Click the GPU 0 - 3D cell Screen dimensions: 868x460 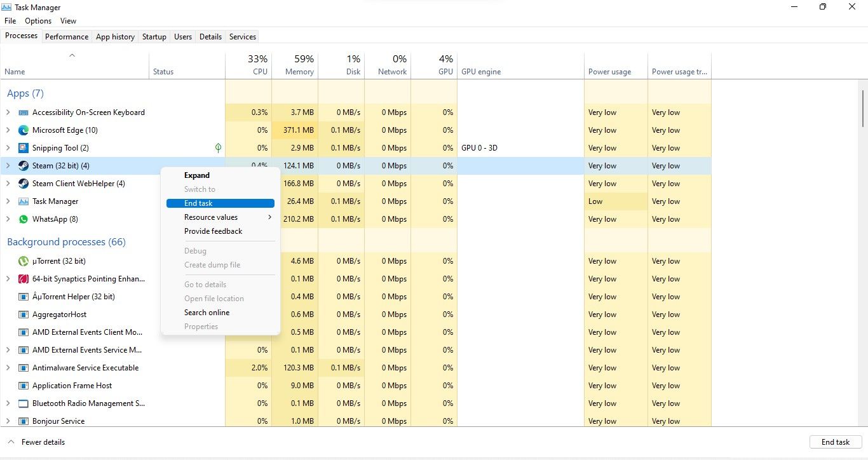tap(520, 148)
